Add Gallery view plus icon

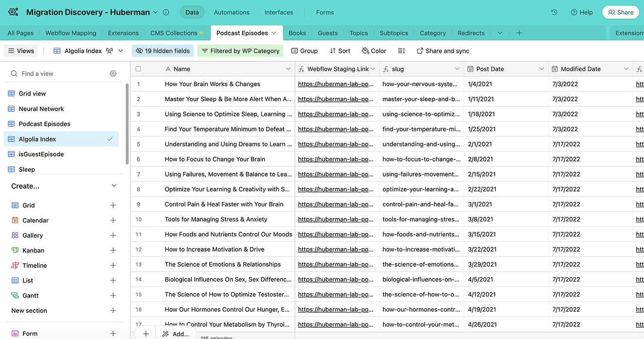113,236
